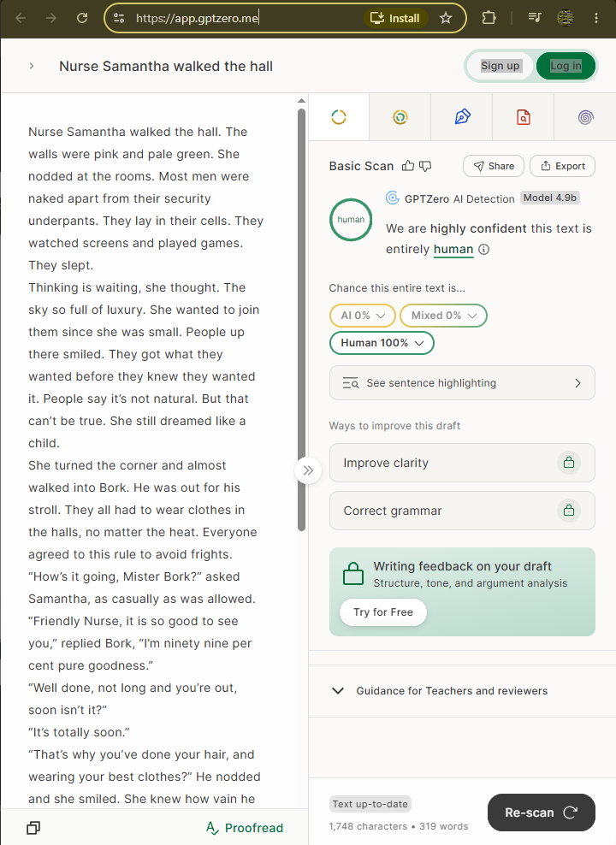The image size is (616, 845).
Task: Open the second green-yellow ring scan tab
Action: (x=400, y=117)
